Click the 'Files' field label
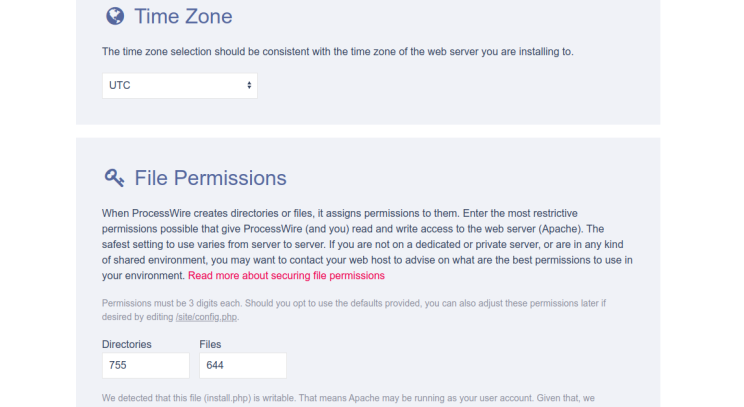The height and width of the screenshot is (407, 744). [211, 344]
